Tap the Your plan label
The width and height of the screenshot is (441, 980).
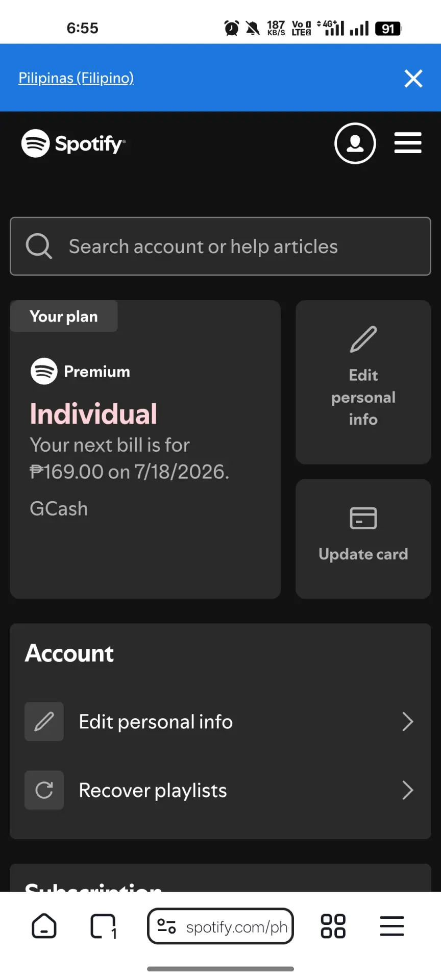64,316
